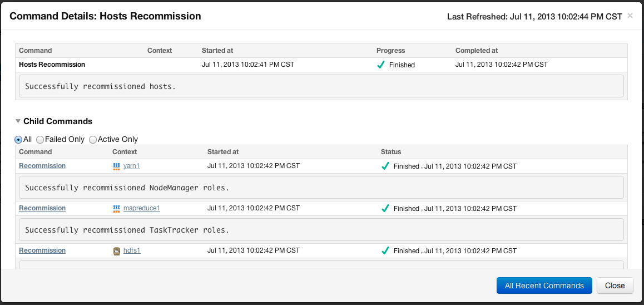The height and width of the screenshot is (305, 644).
Task: Select the All radio button
Action: [x=18, y=140]
